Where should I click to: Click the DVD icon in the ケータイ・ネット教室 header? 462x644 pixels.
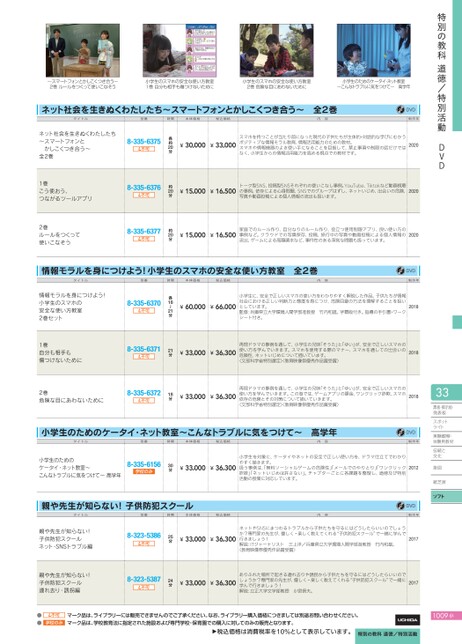click(x=406, y=432)
